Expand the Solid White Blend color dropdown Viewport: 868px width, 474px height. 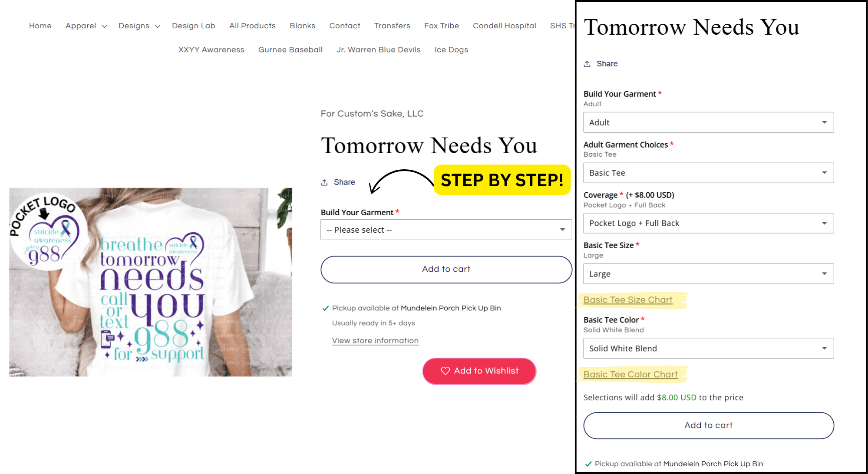point(708,348)
